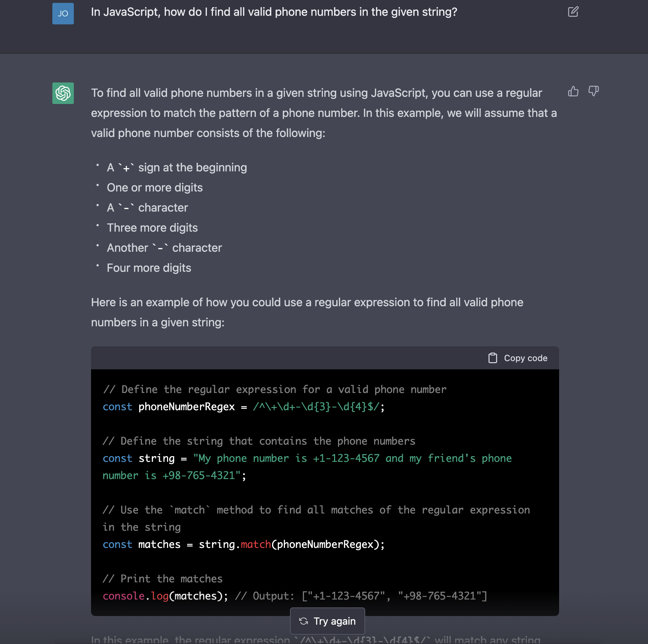Screen dimensions: 648x644
Task: Click the 'One or more digits' bullet
Action: [x=154, y=188]
